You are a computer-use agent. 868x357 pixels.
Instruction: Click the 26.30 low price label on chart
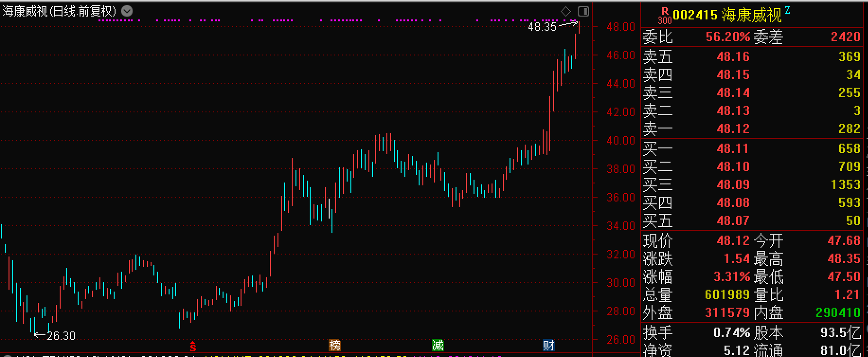[x=61, y=336]
